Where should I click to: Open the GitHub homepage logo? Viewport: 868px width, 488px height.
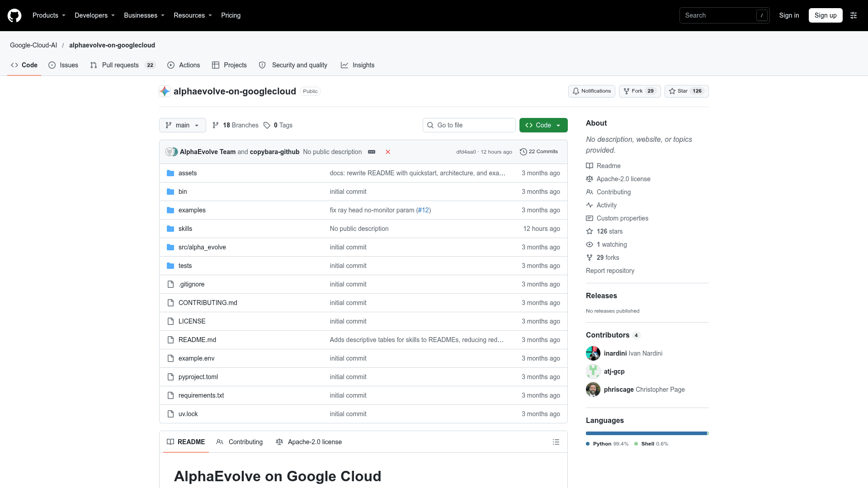tap(14, 15)
